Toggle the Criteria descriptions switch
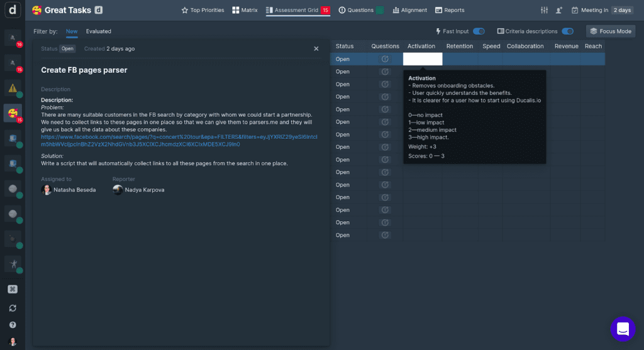Viewport: 644px width, 350px height. [x=567, y=31]
